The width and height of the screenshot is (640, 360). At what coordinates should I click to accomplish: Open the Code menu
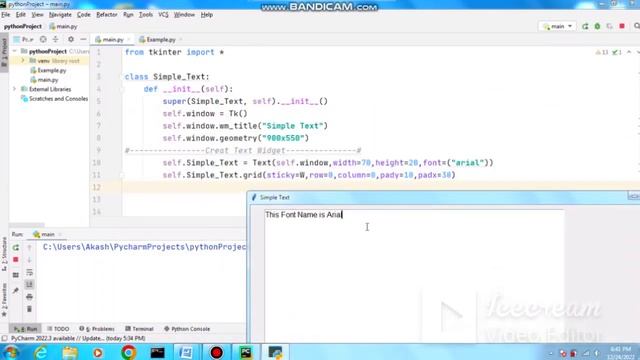click(84, 15)
